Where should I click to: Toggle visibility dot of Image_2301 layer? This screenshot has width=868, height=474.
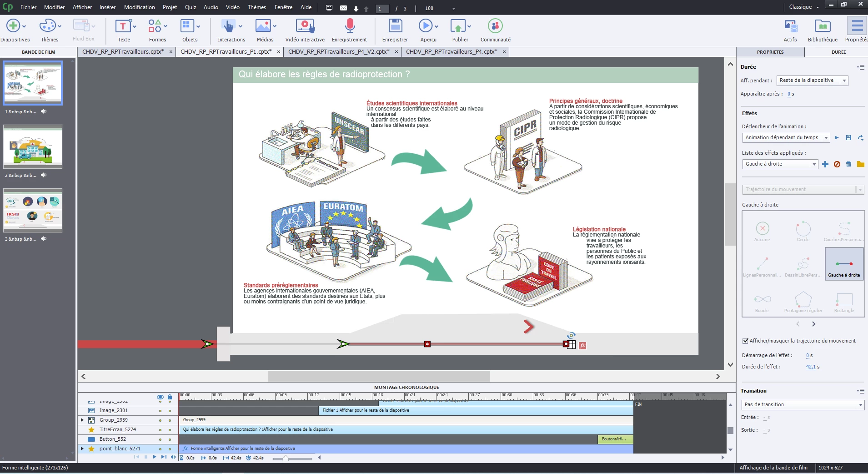[x=160, y=411]
